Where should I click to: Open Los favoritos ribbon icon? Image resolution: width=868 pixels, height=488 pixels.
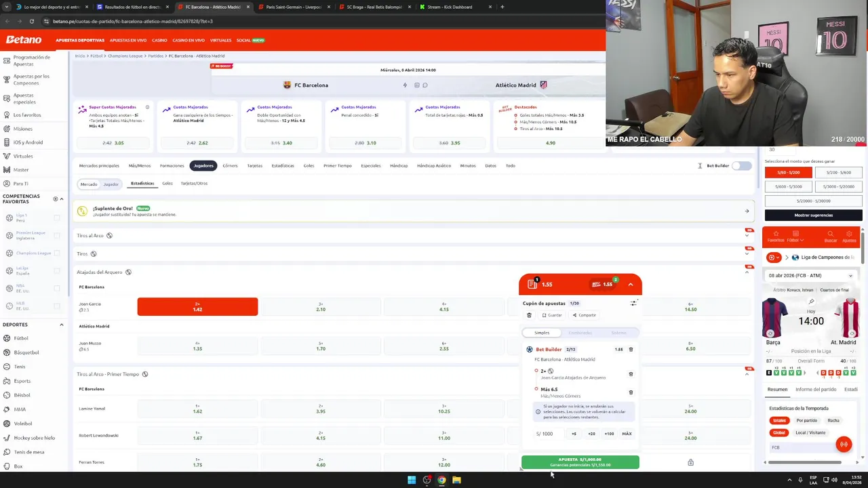click(7, 115)
